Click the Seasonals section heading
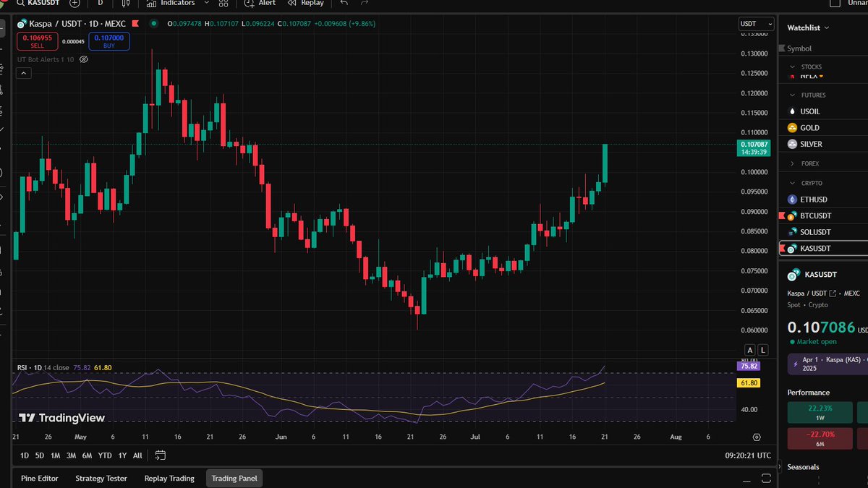This screenshot has width=868, height=488. pyautogui.click(x=803, y=467)
